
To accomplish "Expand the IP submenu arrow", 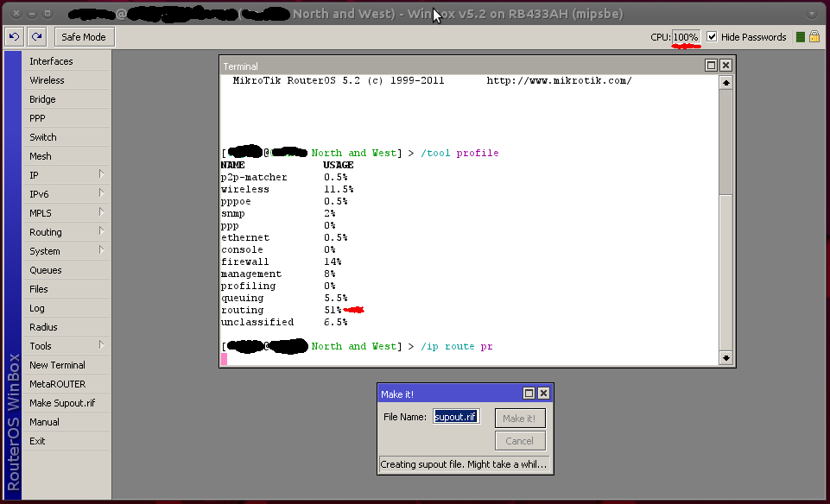I will 101,174.
